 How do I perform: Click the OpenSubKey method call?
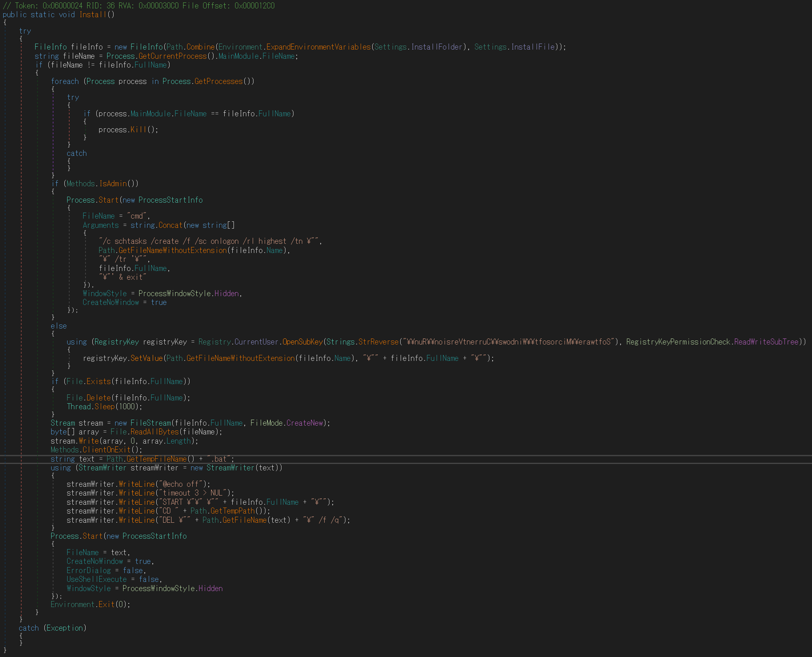coord(302,342)
